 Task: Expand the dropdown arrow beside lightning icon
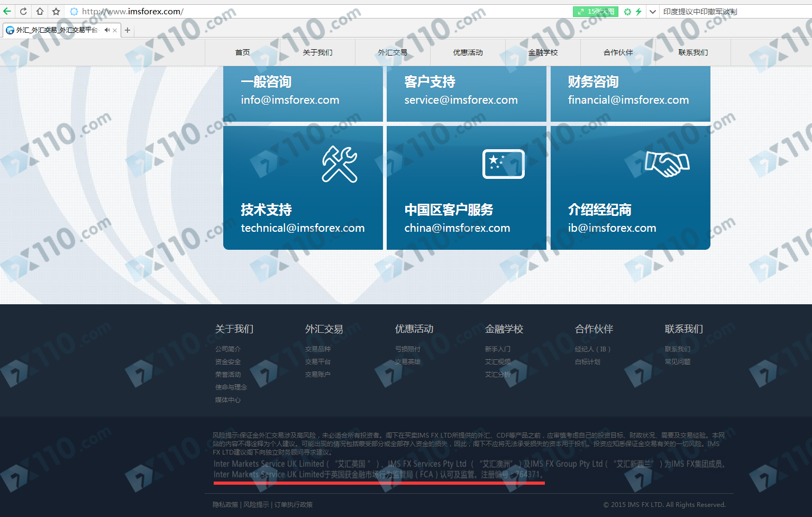653,11
